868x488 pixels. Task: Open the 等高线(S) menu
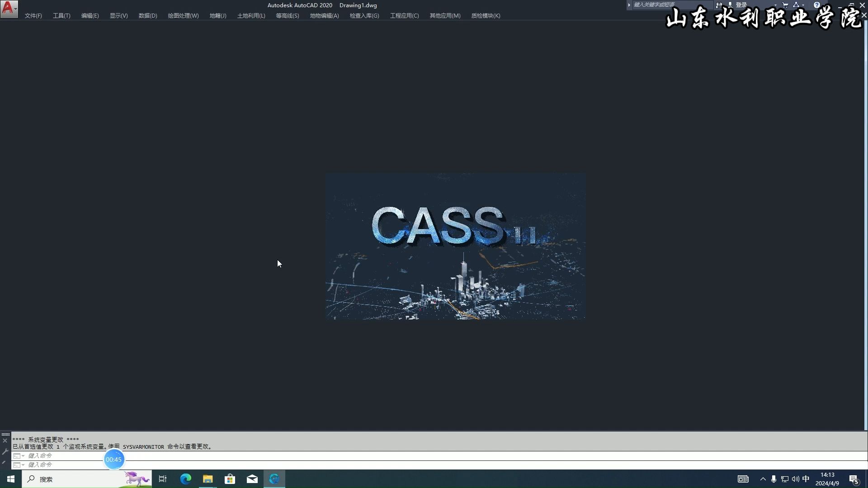pos(288,16)
